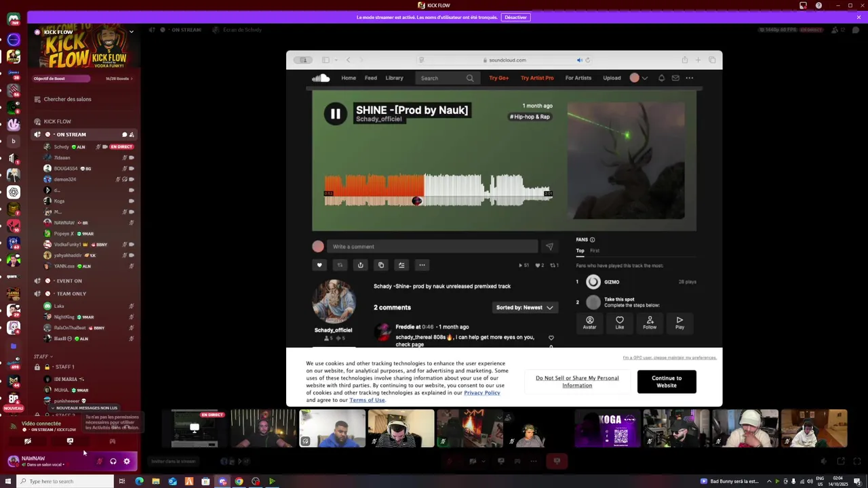Image resolution: width=868 pixels, height=488 pixels.
Task: Open the SoundCloud Library
Action: (x=395, y=78)
